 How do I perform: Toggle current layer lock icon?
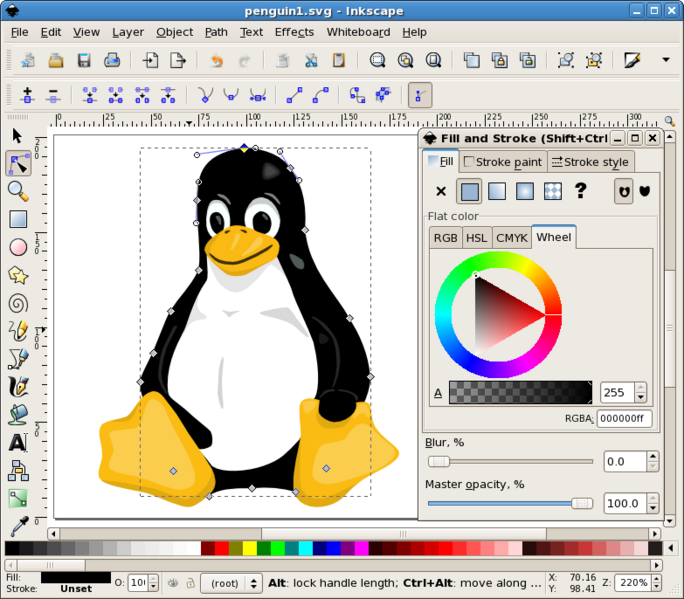[x=190, y=583]
